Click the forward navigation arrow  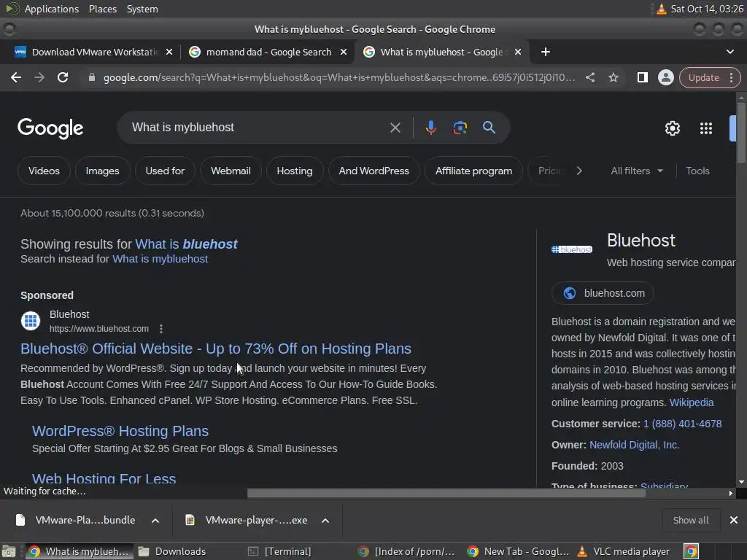39,77
